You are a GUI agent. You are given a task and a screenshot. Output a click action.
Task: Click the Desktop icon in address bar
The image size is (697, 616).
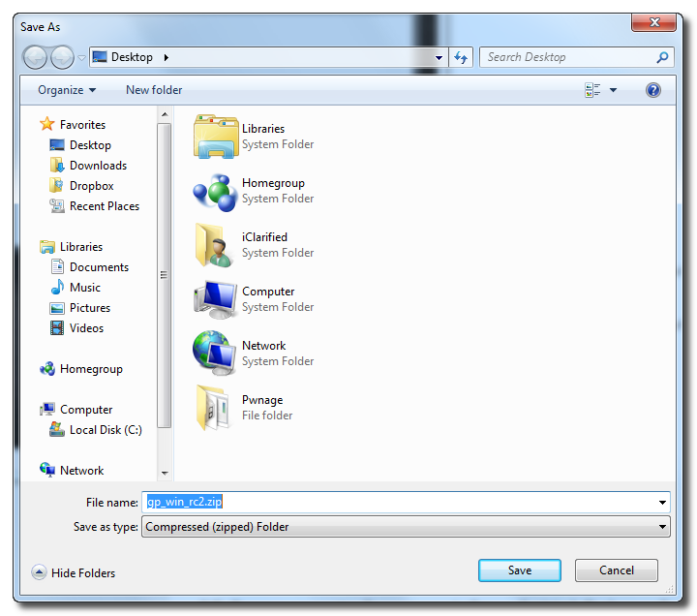click(x=100, y=57)
